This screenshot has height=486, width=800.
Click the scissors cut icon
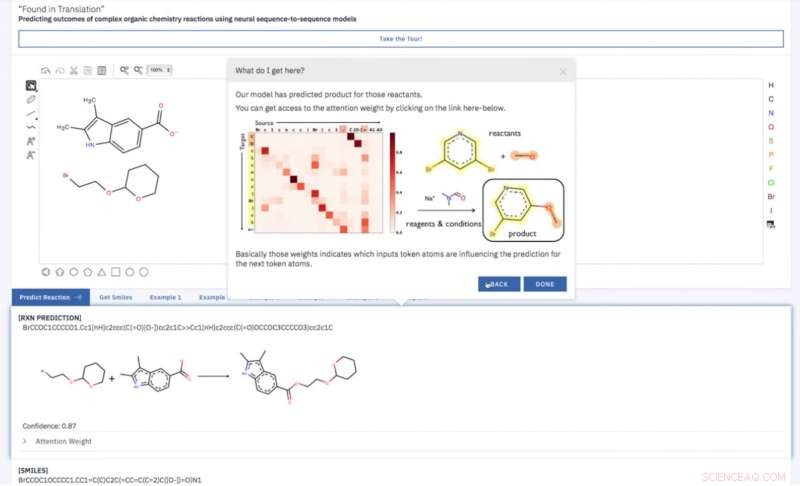74,70
